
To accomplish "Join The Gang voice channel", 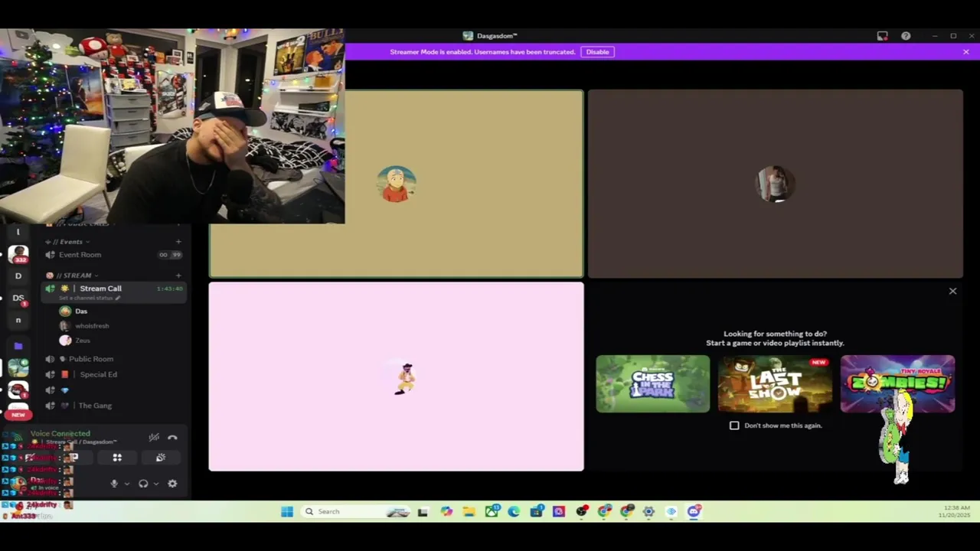I will (x=115, y=406).
